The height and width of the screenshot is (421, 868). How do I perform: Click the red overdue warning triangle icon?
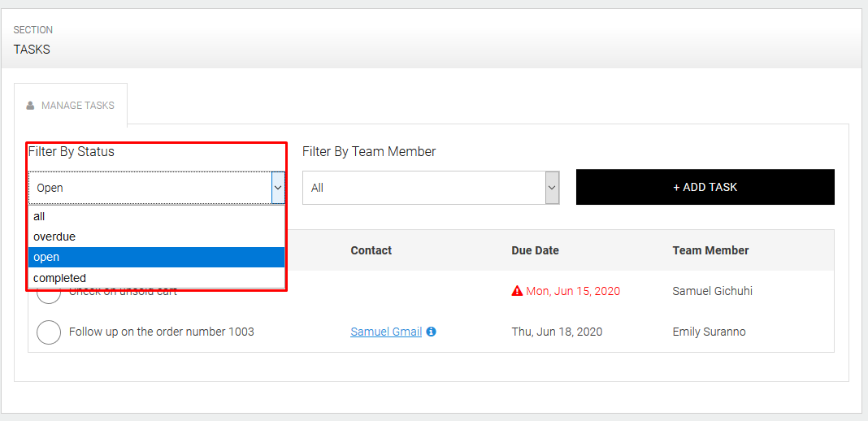517,291
